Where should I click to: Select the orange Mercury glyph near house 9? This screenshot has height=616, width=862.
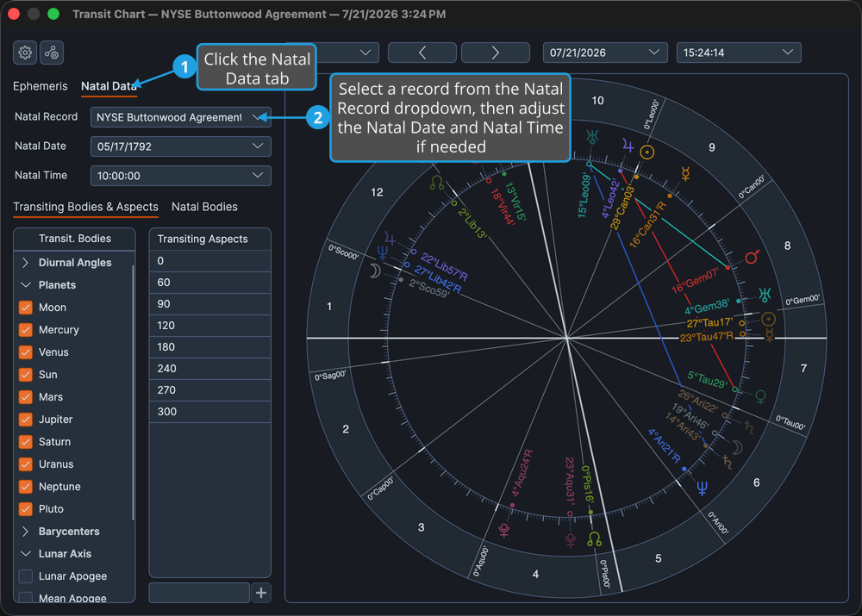[685, 174]
